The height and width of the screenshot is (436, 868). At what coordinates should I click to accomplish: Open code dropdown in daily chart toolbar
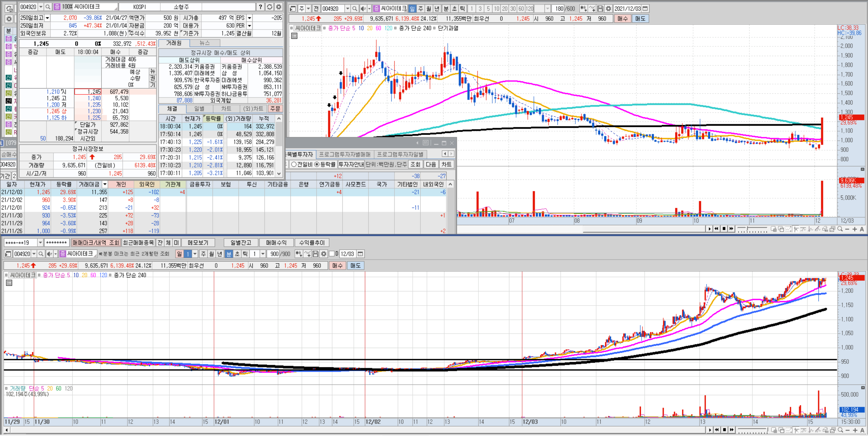(x=347, y=9)
